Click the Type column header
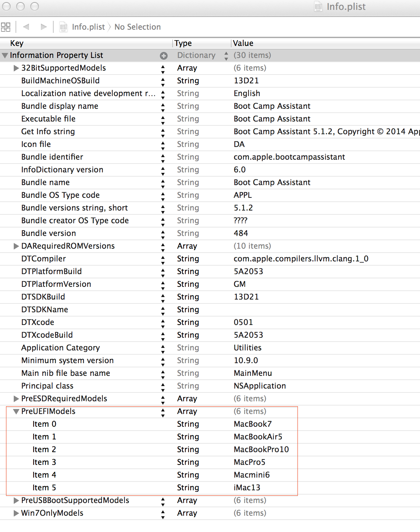420x532 pixels. [183, 43]
